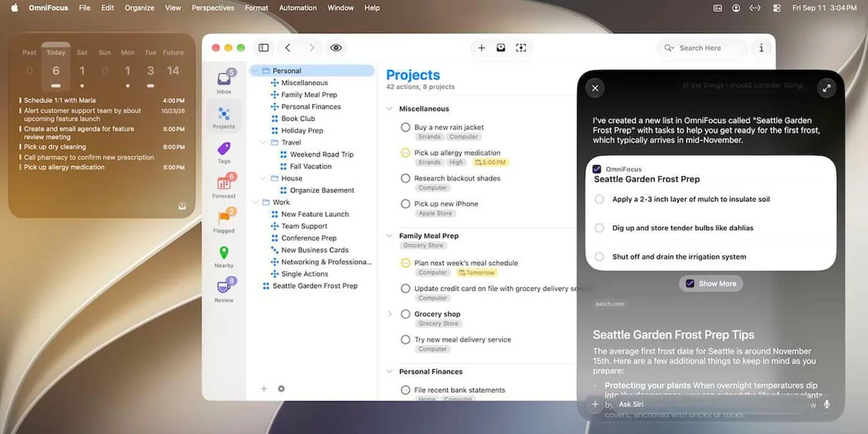Open the Tags perspective
The height and width of the screenshot is (434, 868).
(224, 151)
